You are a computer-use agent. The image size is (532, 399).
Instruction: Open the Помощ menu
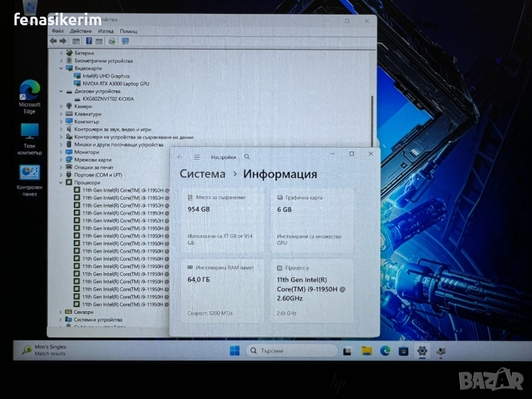[x=128, y=31]
